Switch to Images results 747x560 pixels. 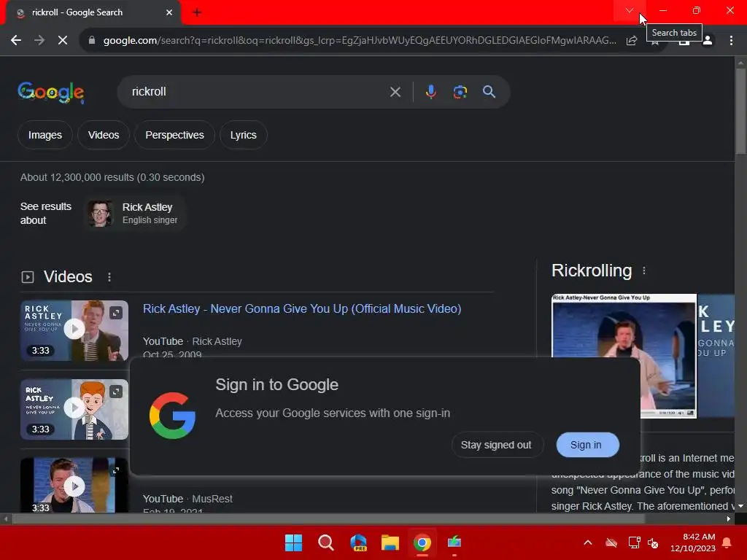tap(44, 135)
